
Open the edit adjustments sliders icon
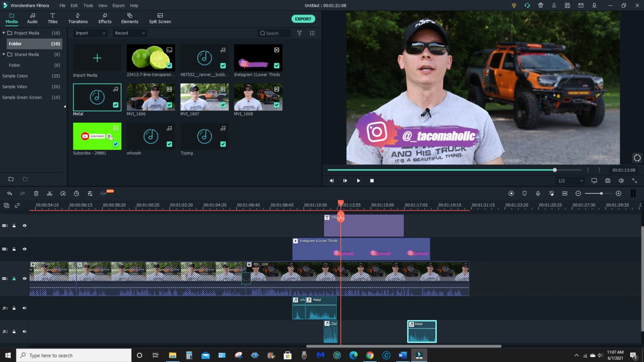point(90,194)
